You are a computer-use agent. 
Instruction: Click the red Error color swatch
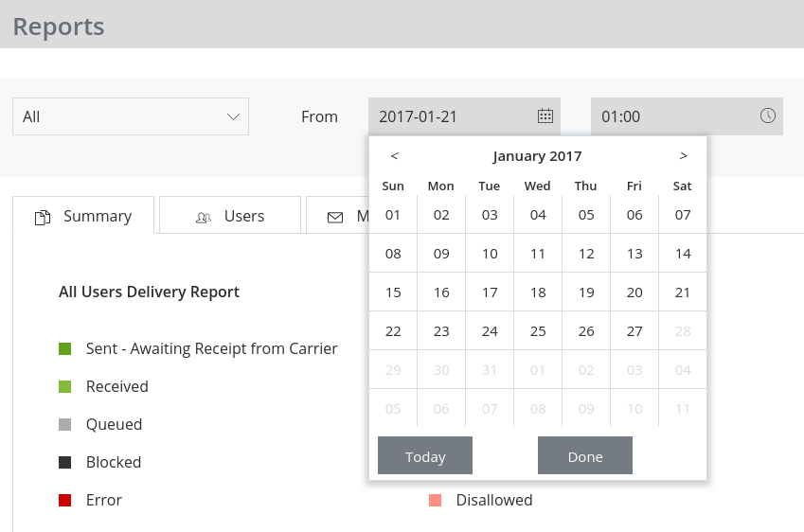64,500
